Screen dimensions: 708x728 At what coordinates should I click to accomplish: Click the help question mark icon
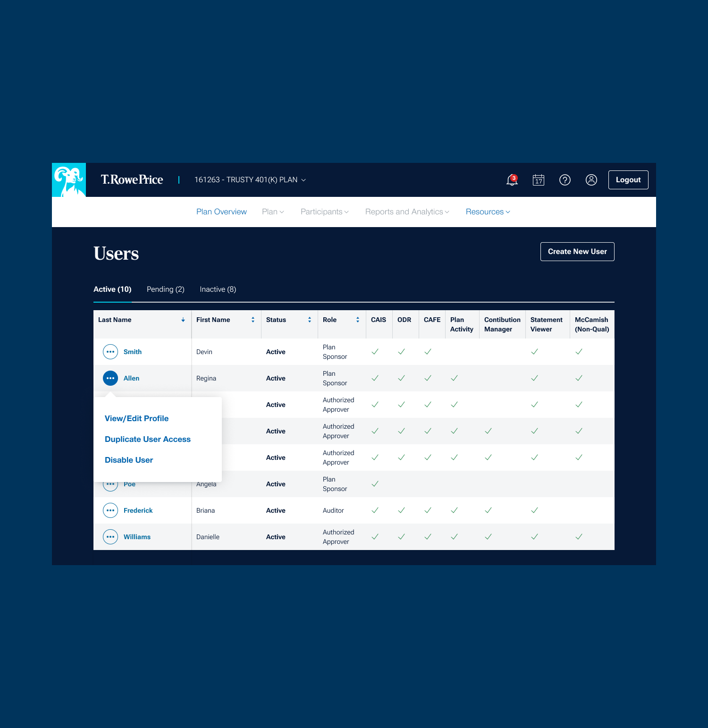click(565, 180)
